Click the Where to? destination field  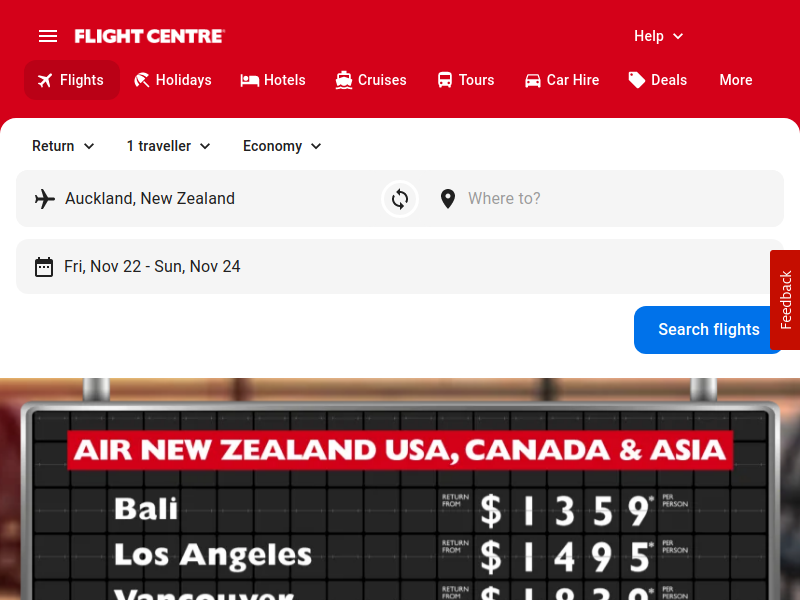600,198
